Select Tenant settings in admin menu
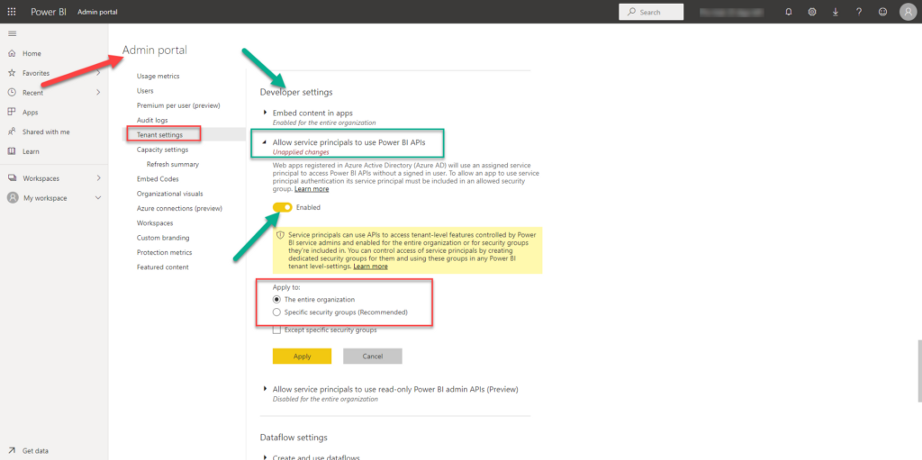 [159, 135]
